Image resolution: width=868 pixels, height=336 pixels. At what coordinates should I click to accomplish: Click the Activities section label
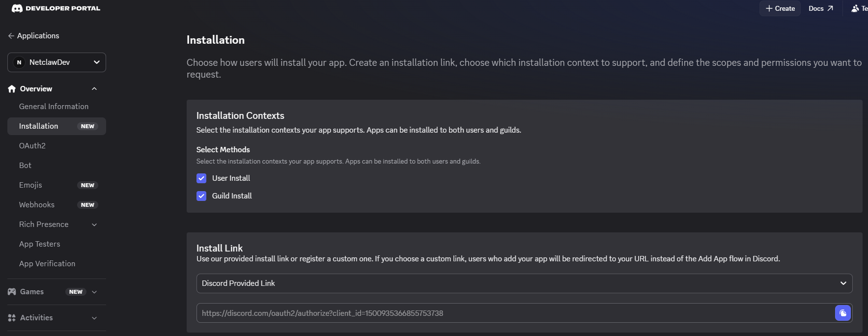coord(36,318)
